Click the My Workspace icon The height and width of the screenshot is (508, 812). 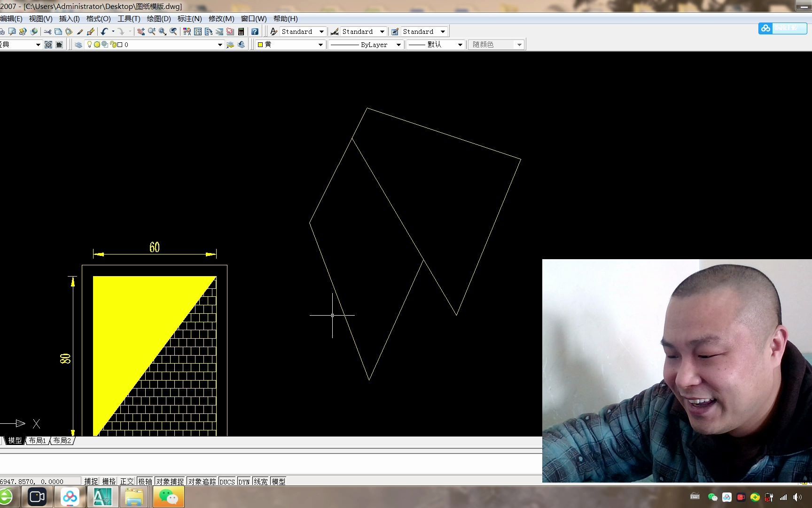point(59,45)
